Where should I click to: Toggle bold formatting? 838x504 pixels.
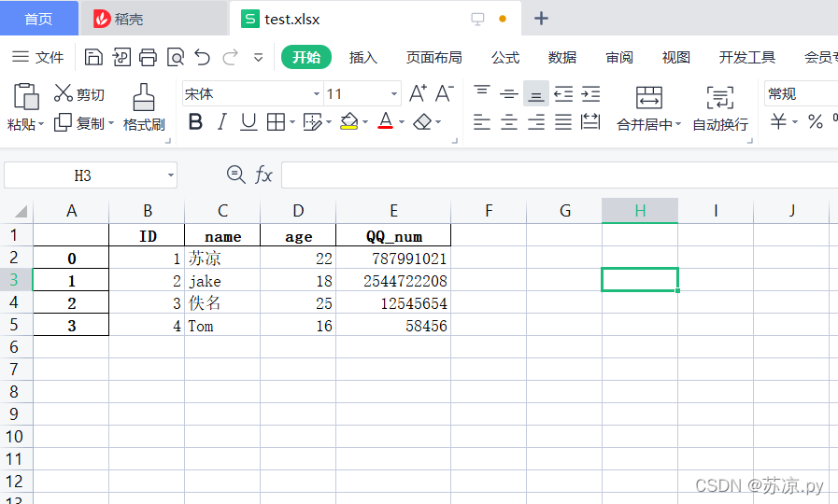[x=195, y=122]
